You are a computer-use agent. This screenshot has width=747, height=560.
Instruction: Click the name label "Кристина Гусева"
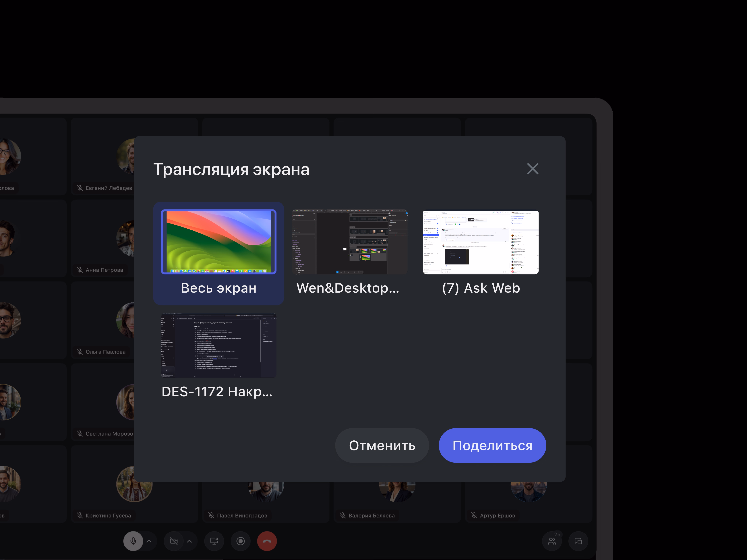(x=108, y=516)
